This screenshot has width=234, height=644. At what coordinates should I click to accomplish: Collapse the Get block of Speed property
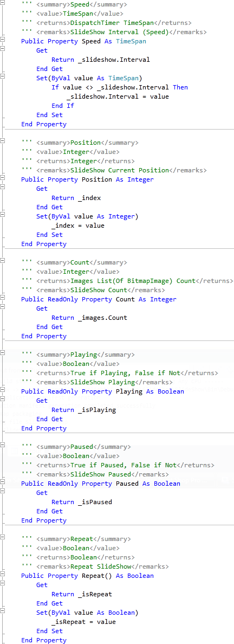(2, 48)
